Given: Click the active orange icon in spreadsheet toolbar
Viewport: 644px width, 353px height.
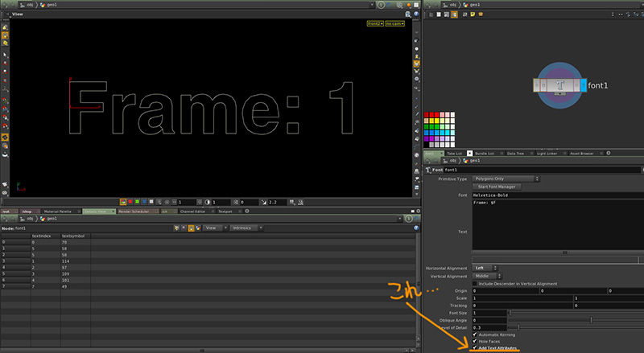Looking at the screenshot, I should (191, 228).
